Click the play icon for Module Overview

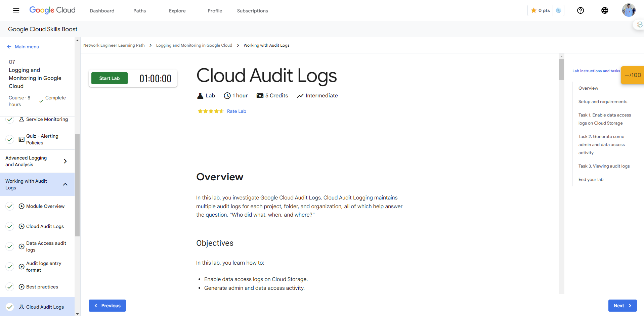click(22, 206)
